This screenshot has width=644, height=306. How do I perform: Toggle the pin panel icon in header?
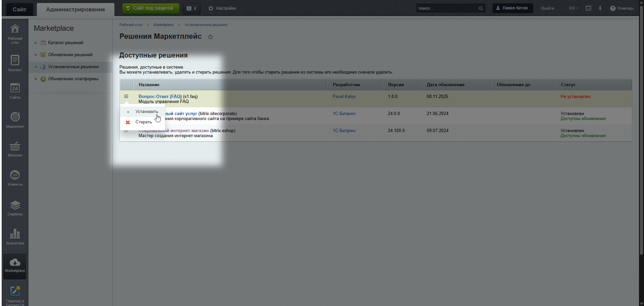pos(600,8)
